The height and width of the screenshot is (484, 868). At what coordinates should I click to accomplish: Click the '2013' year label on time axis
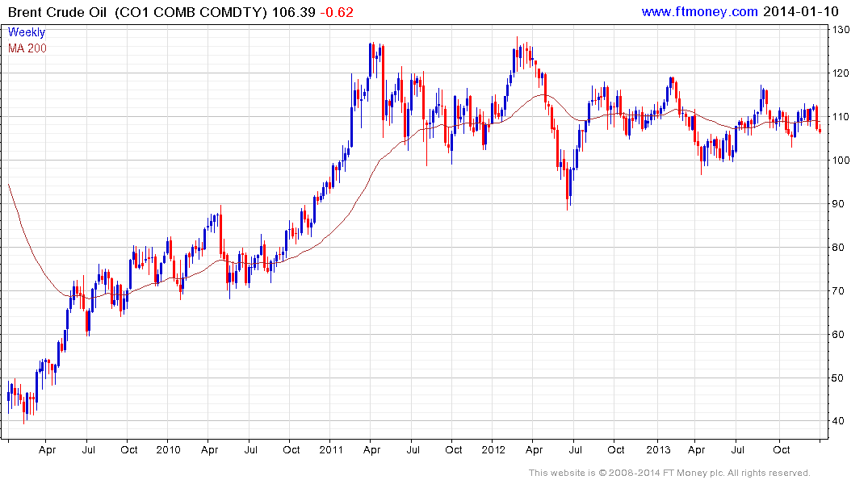[658, 449]
